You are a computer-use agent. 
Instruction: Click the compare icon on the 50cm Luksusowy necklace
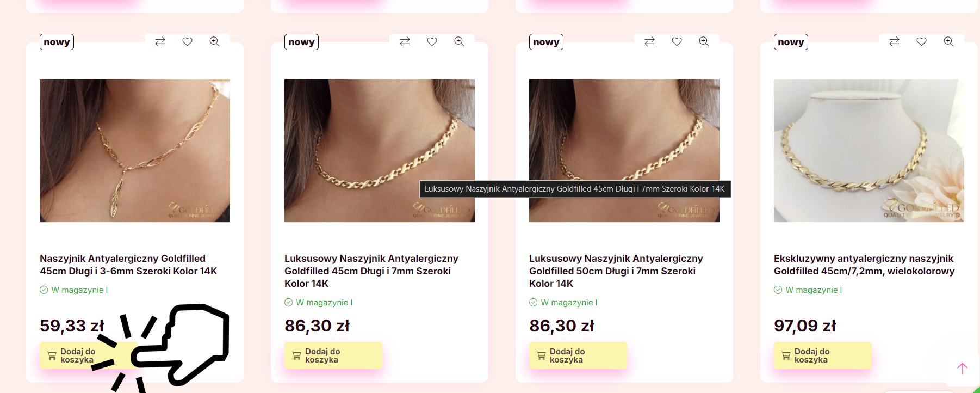649,42
